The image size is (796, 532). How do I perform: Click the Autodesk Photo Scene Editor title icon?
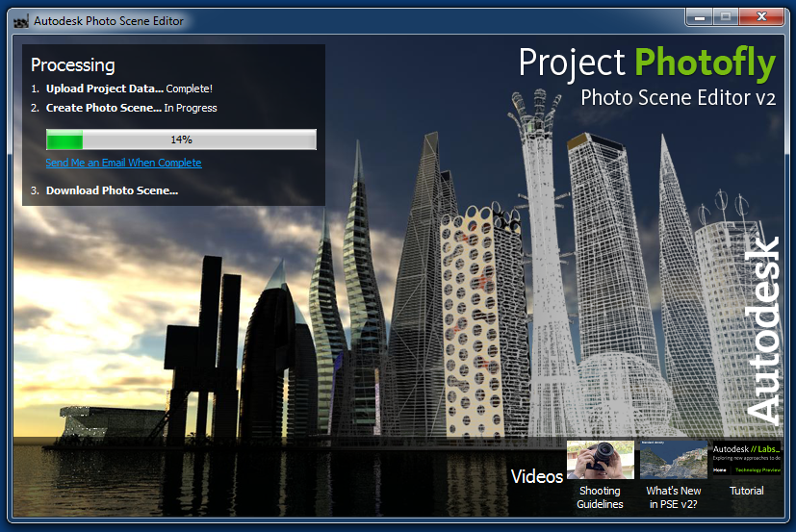21,21
